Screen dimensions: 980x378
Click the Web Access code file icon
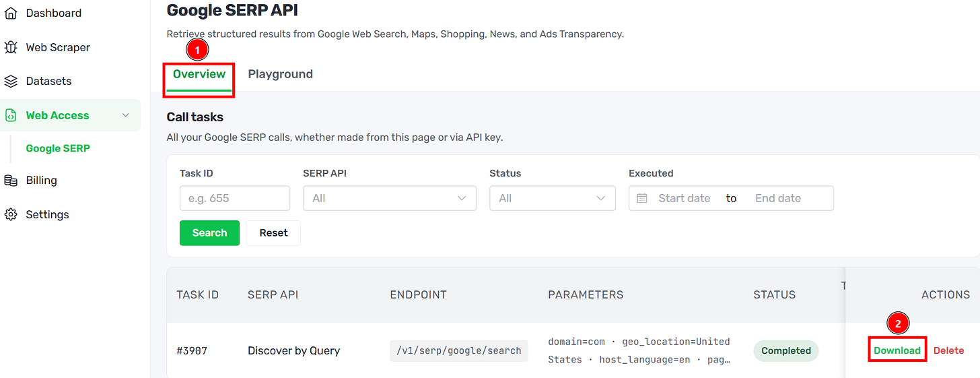coord(11,115)
